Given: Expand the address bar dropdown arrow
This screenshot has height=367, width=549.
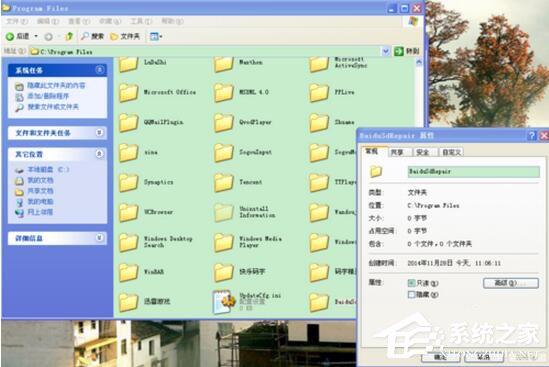Looking at the screenshot, I should 385,51.
